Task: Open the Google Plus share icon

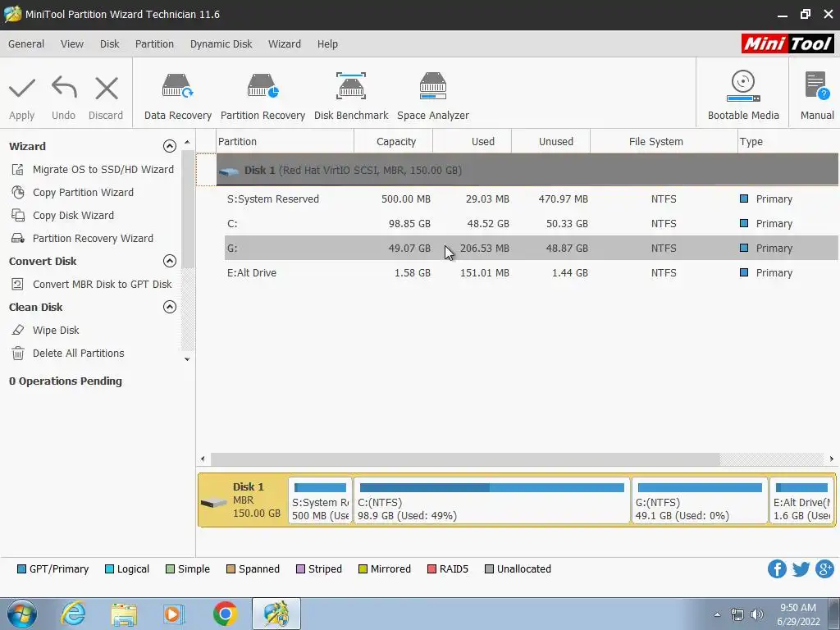Action: point(825,569)
